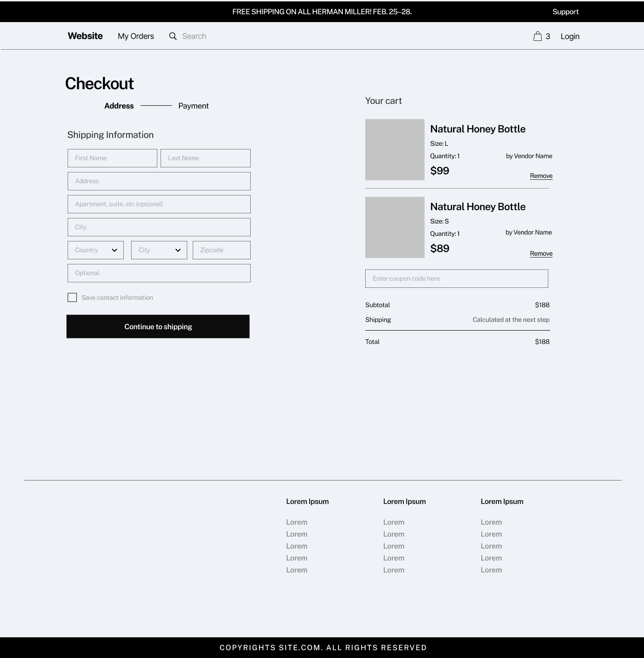This screenshot has height=658, width=644.
Task: Focus the Zipcode field
Action: (x=222, y=250)
